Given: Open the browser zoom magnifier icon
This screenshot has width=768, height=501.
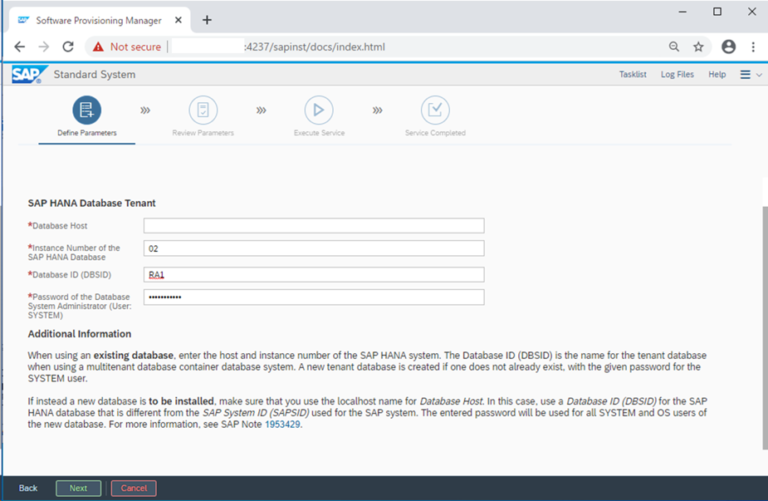Looking at the screenshot, I should [x=674, y=47].
